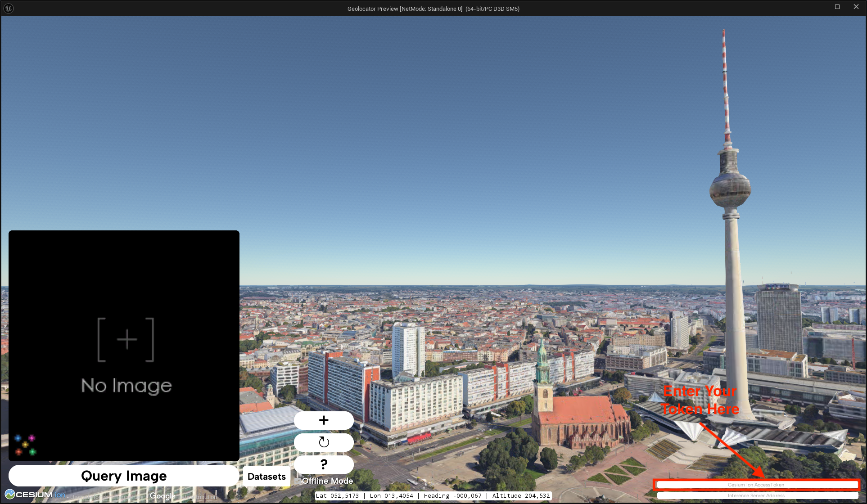Click the Altitude 204,532 value

click(x=521, y=496)
